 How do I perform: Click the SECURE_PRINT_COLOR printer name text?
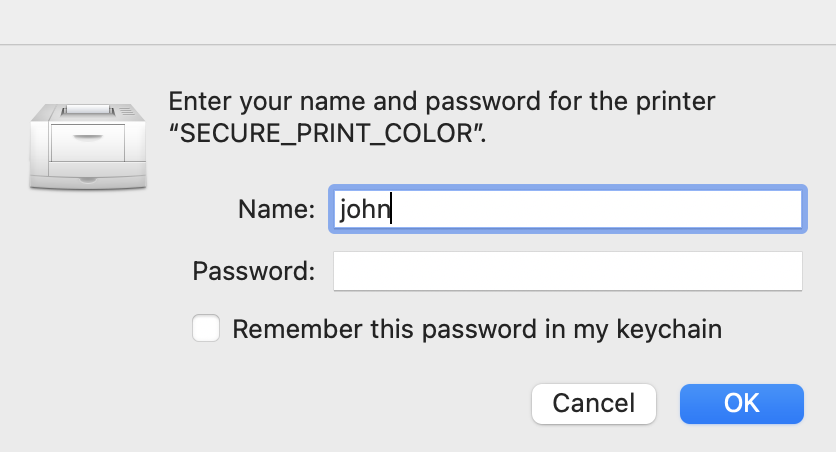(x=326, y=133)
